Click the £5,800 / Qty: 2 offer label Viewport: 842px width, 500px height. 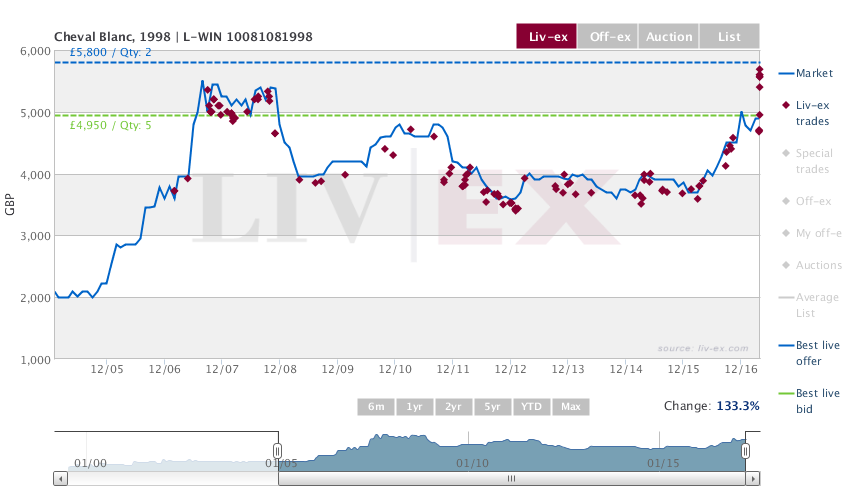[111, 52]
